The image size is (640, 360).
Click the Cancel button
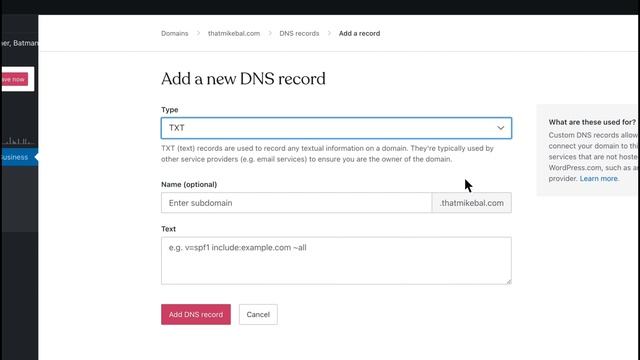pyautogui.click(x=258, y=314)
